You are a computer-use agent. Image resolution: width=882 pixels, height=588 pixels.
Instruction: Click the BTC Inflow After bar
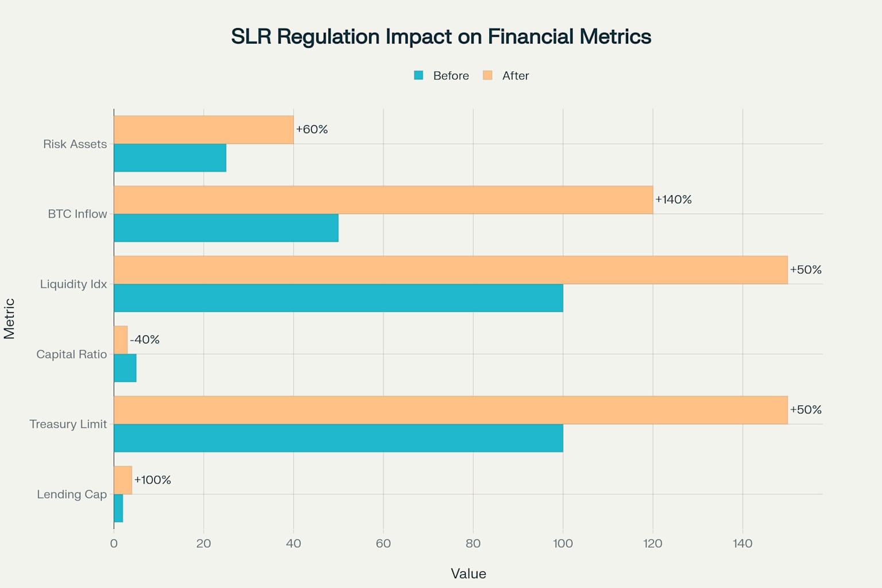tap(383, 200)
